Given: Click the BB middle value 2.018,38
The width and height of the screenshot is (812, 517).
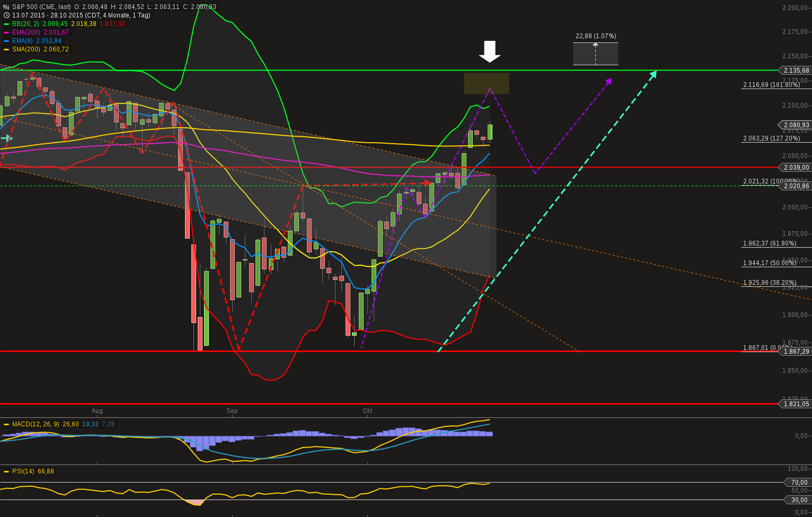Looking at the screenshot, I should coord(85,24).
